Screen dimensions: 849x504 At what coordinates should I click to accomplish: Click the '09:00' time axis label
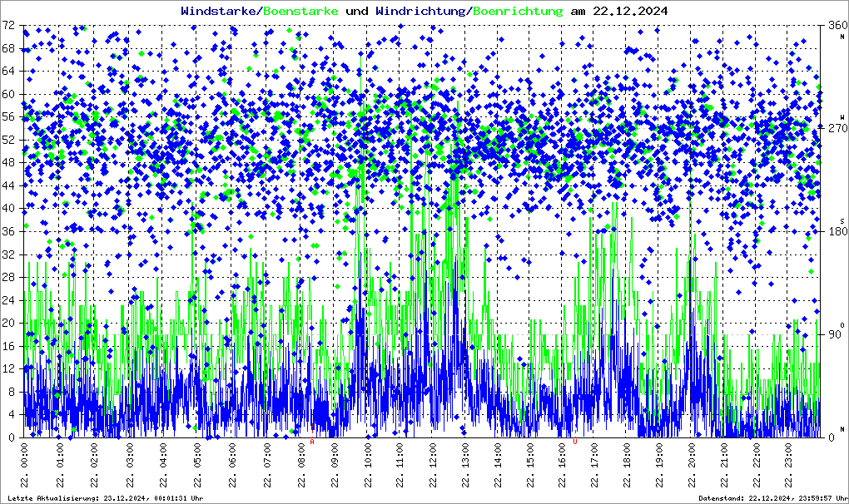click(x=335, y=454)
